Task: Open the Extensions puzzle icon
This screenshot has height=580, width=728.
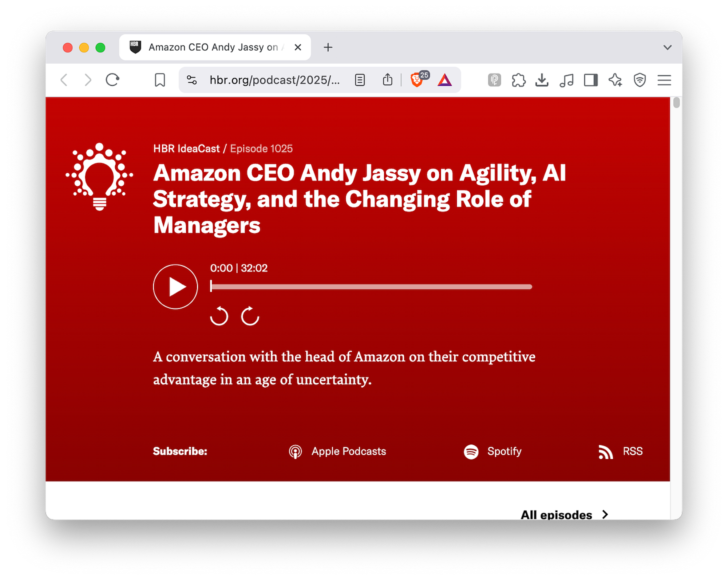Action: pyautogui.click(x=518, y=80)
